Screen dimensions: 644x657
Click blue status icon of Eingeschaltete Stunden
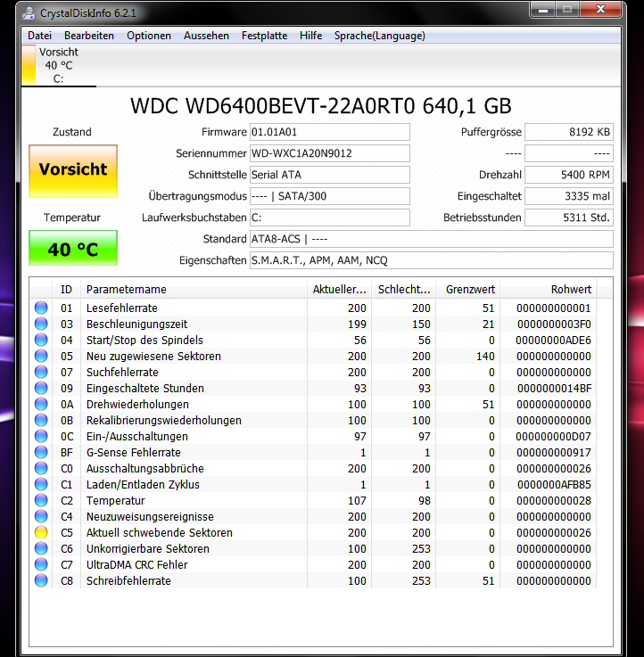(x=41, y=388)
